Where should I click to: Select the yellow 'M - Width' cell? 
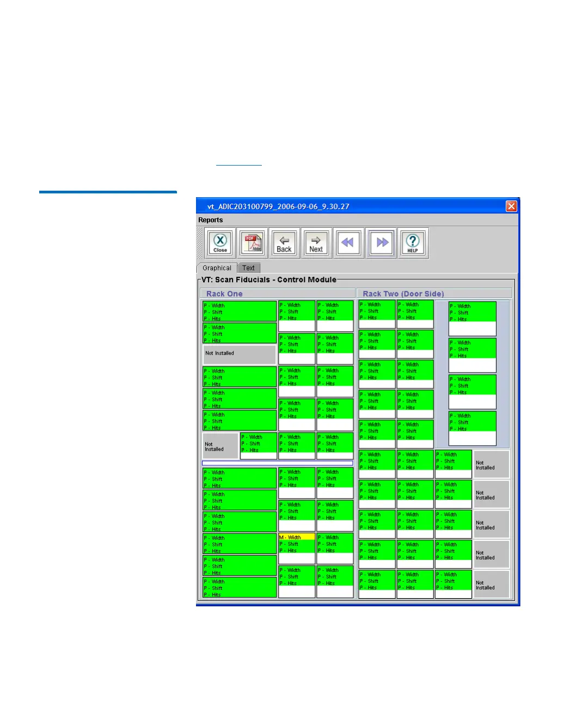click(x=297, y=537)
